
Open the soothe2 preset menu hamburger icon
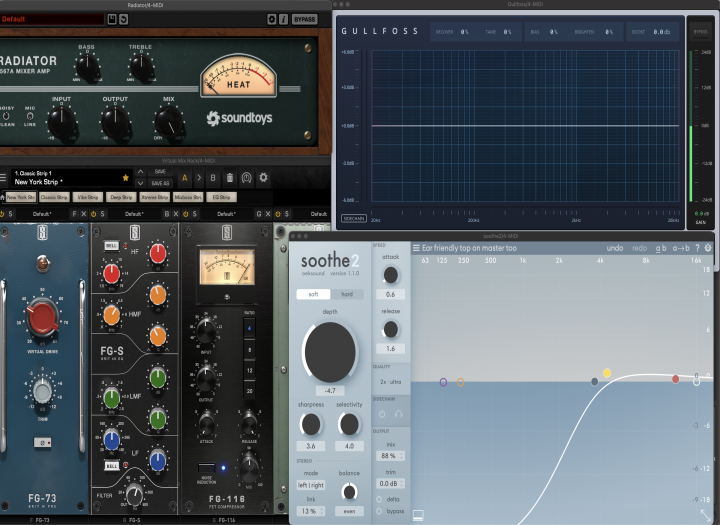tap(416, 248)
